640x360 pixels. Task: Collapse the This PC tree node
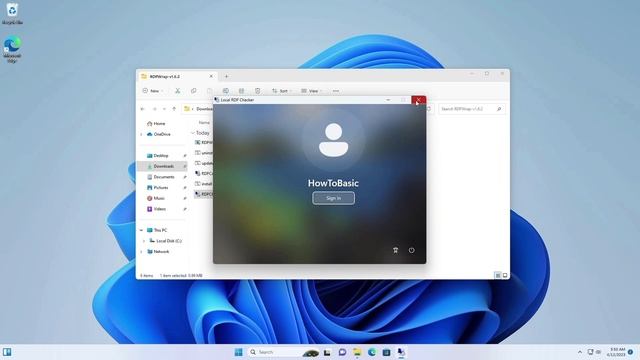tap(142, 230)
